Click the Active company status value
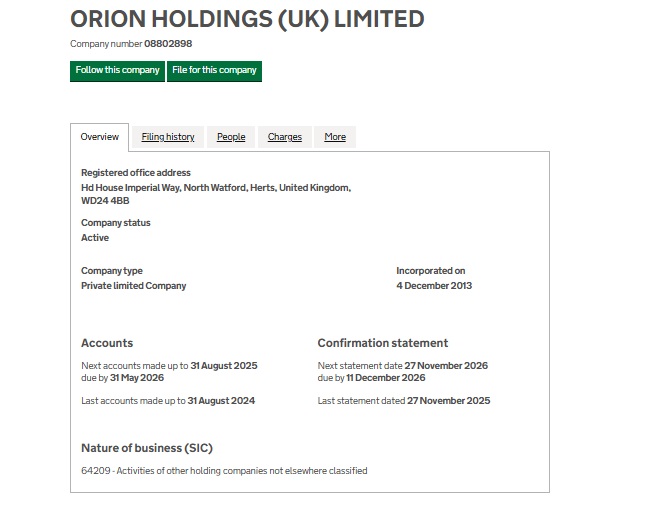The image size is (649, 523). pos(95,238)
